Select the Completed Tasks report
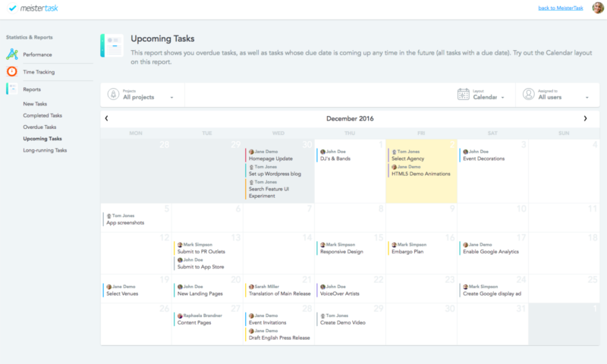607x364 pixels. coord(42,115)
